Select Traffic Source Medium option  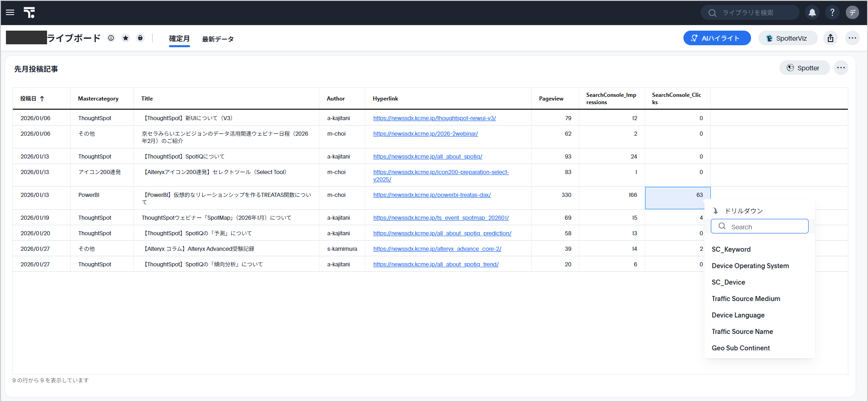click(x=746, y=299)
